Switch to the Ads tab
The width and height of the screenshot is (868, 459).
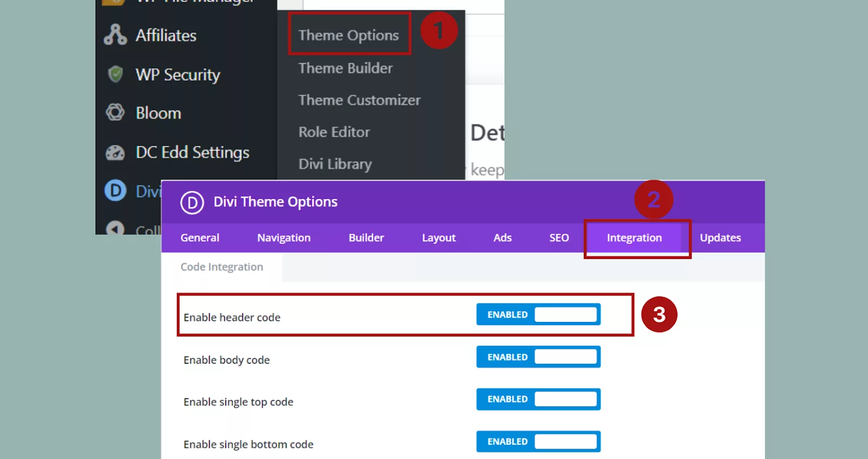502,238
